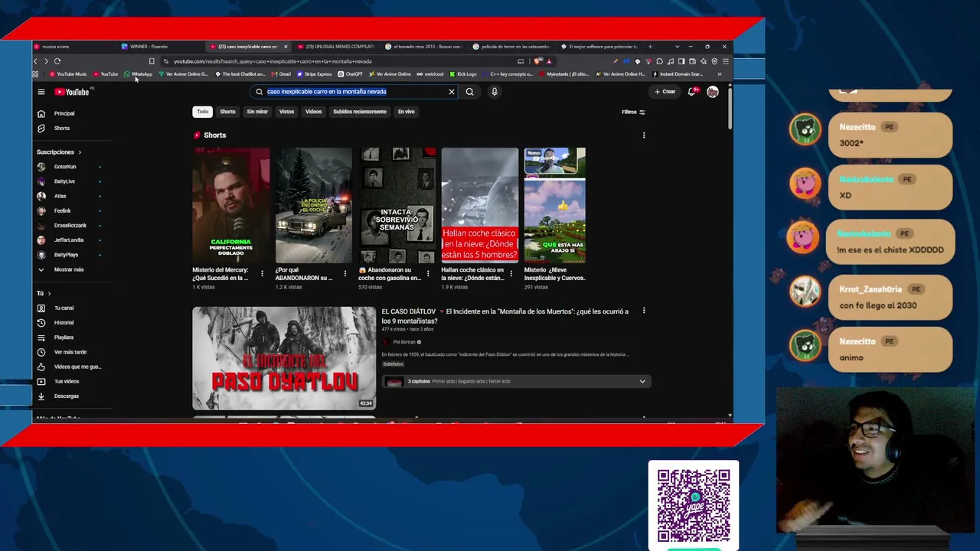
Task: Open the YouTube hamburger guide menu
Action: click(41, 92)
